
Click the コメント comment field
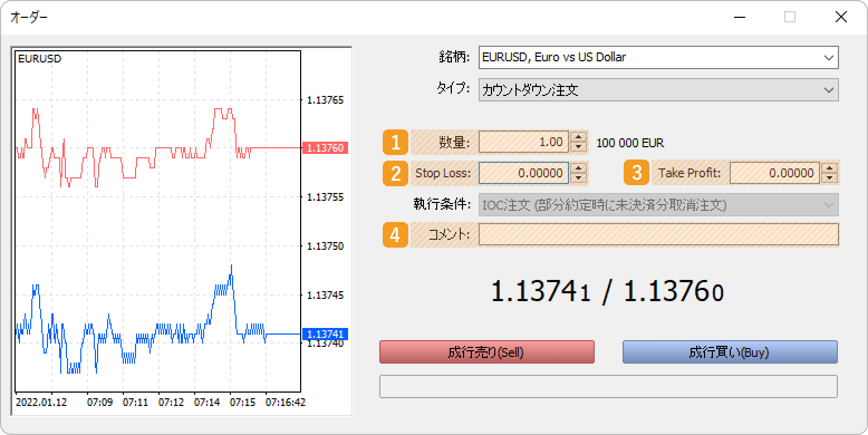[658, 235]
